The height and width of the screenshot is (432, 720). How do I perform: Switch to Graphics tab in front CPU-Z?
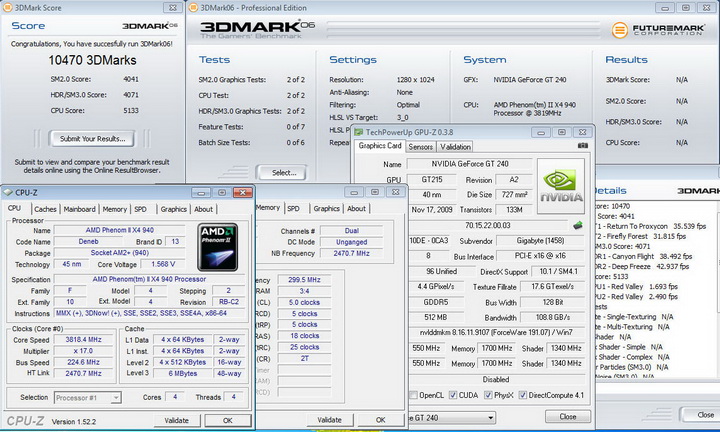(x=174, y=209)
